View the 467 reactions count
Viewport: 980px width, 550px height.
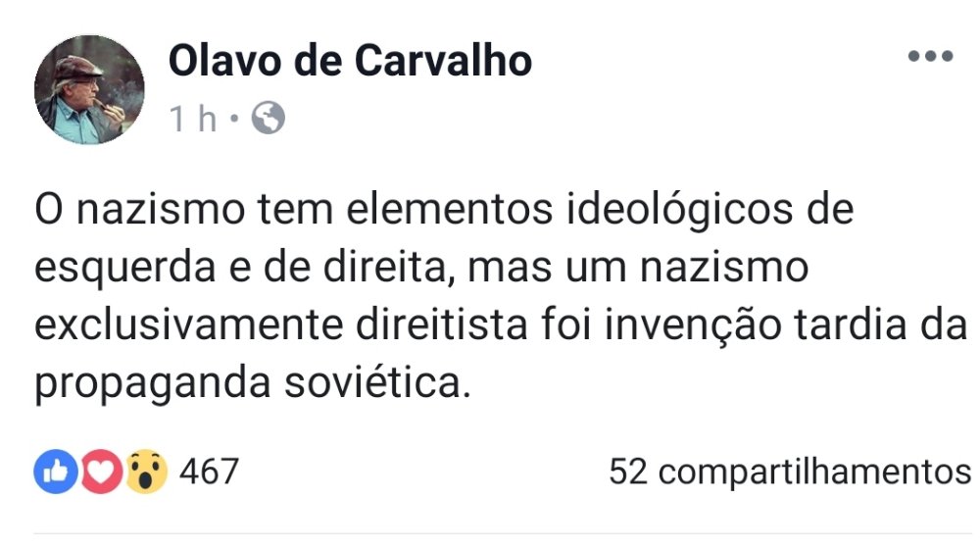(209, 472)
